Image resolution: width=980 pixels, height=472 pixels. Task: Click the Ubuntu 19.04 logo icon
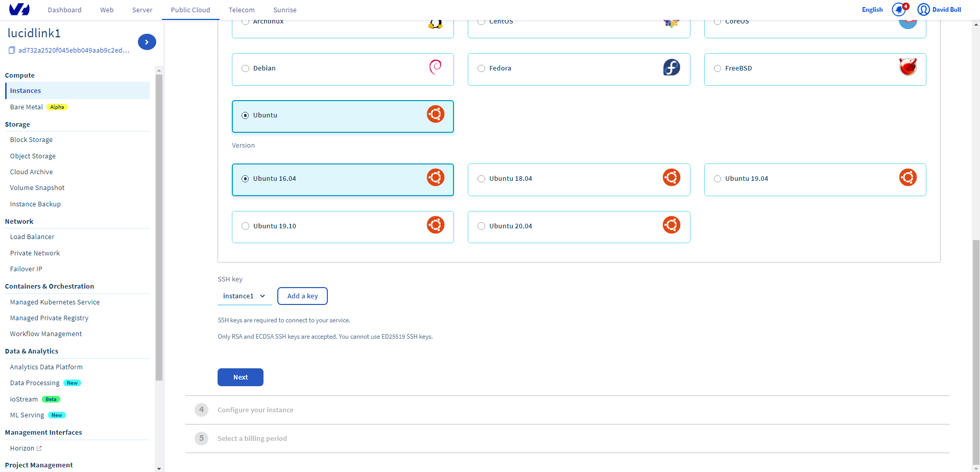[x=908, y=178]
